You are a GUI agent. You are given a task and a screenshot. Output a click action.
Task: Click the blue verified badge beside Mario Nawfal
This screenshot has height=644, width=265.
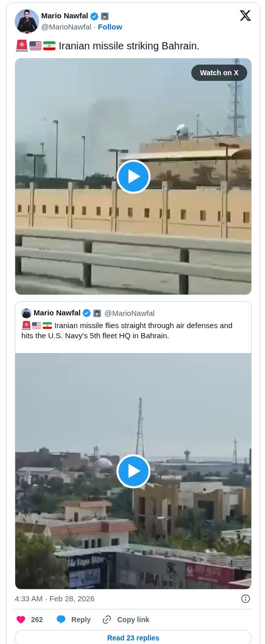(94, 16)
